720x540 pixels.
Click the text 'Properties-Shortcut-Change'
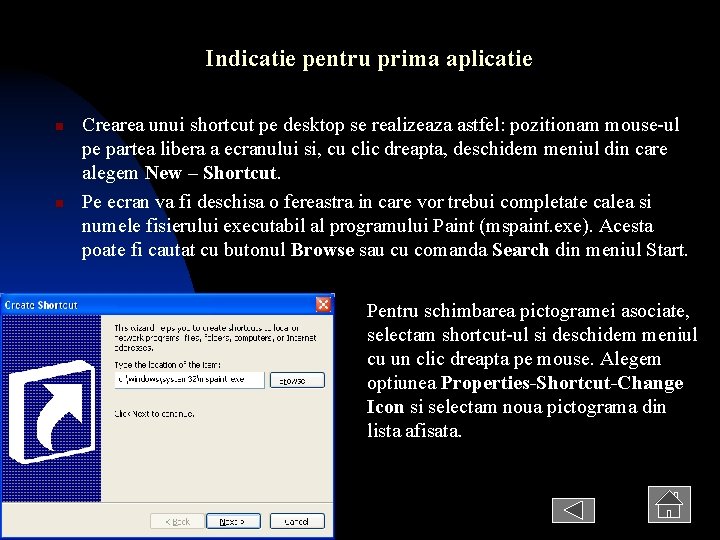tap(562, 383)
